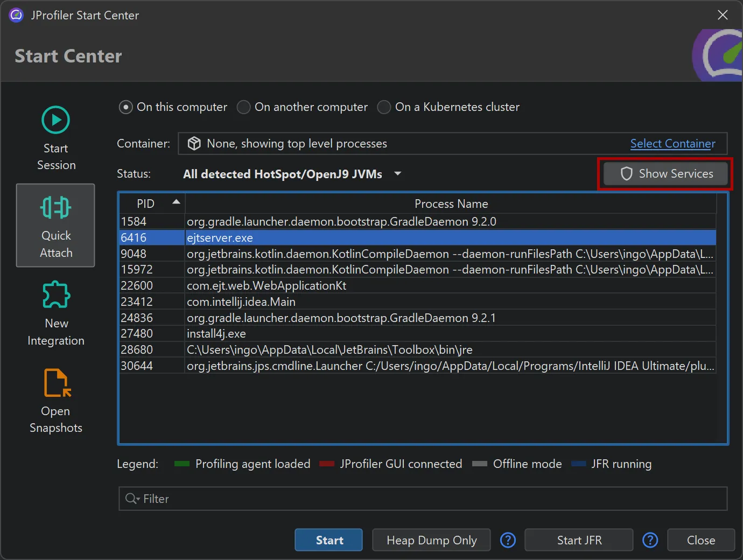This screenshot has height=560, width=743.
Task: Click the green Profiling agent loaded swatch
Action: point(182,464)
